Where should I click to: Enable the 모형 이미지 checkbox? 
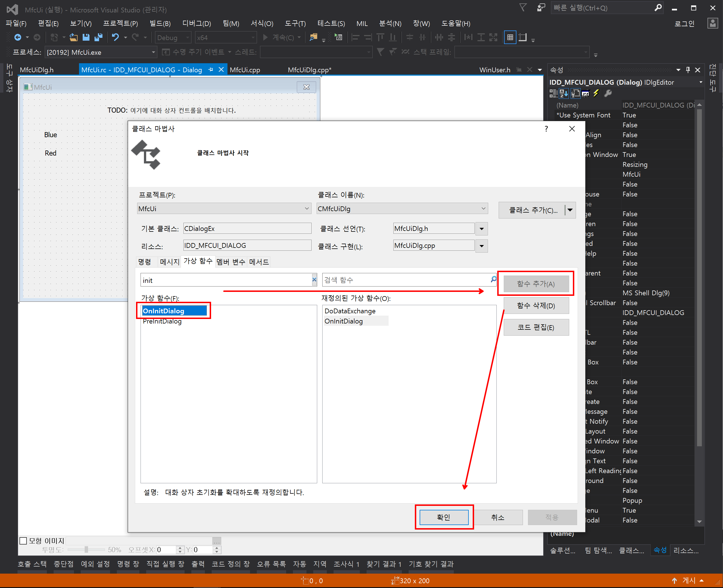click(23, 541)
